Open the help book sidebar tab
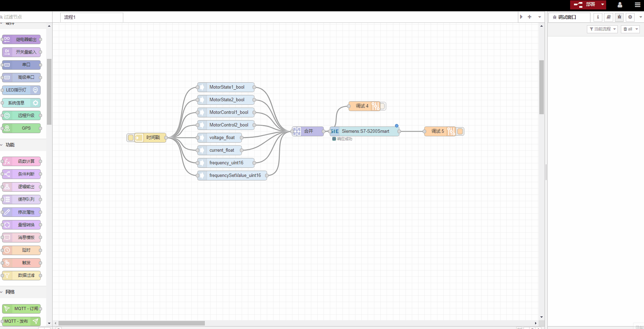Image resolution: width=644 pixels, height=329 pixels. 609,17
